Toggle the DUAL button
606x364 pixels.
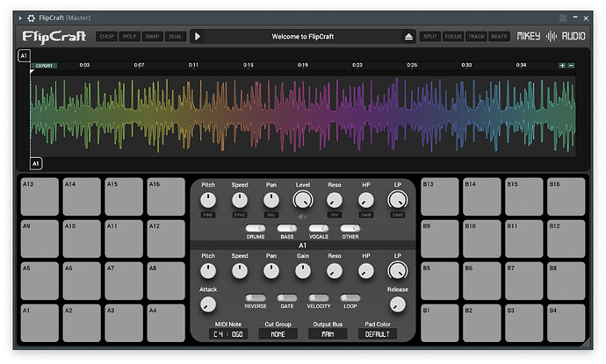coord(176,36)
